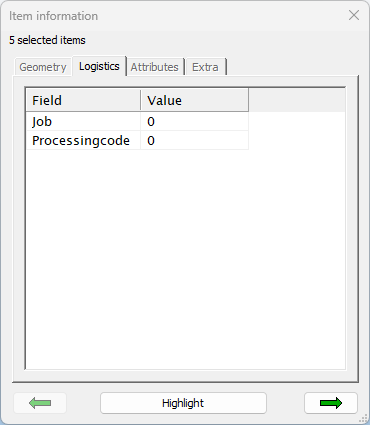Open the Attributes tab
370x425 pixels.
pos(155,67)
